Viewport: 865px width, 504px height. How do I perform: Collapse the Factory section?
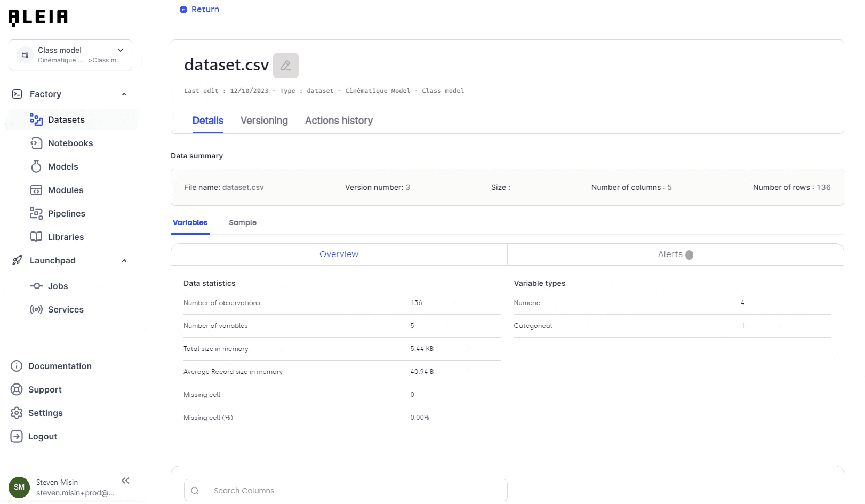coord(124,94)
